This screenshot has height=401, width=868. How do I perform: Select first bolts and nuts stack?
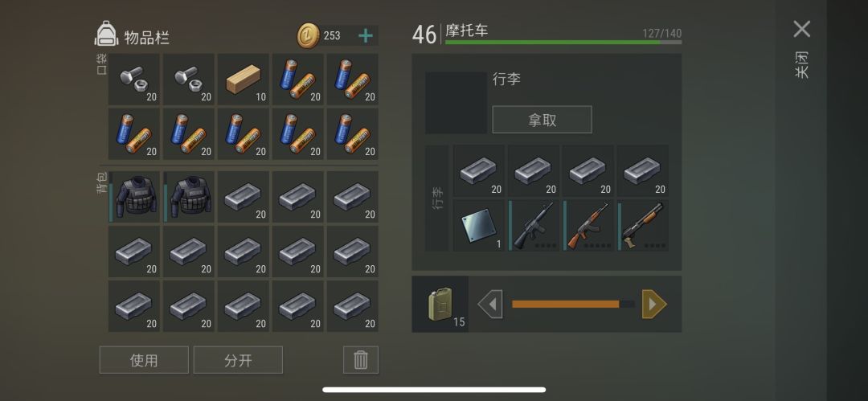[x=133, y=80]
